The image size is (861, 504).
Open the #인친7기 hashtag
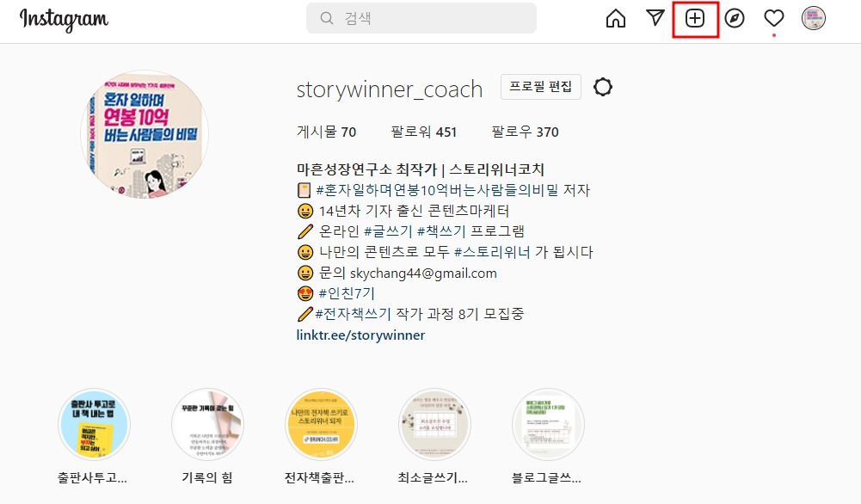(347, 293)
